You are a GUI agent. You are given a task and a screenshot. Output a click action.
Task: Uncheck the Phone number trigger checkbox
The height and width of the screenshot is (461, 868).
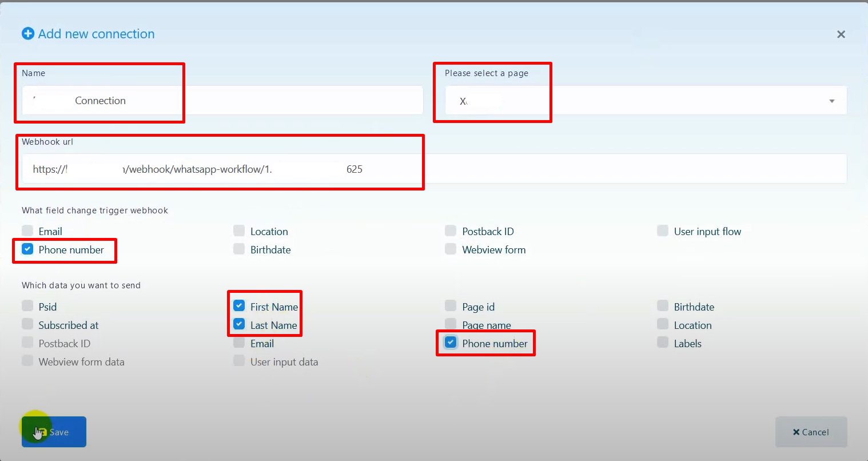27,249
